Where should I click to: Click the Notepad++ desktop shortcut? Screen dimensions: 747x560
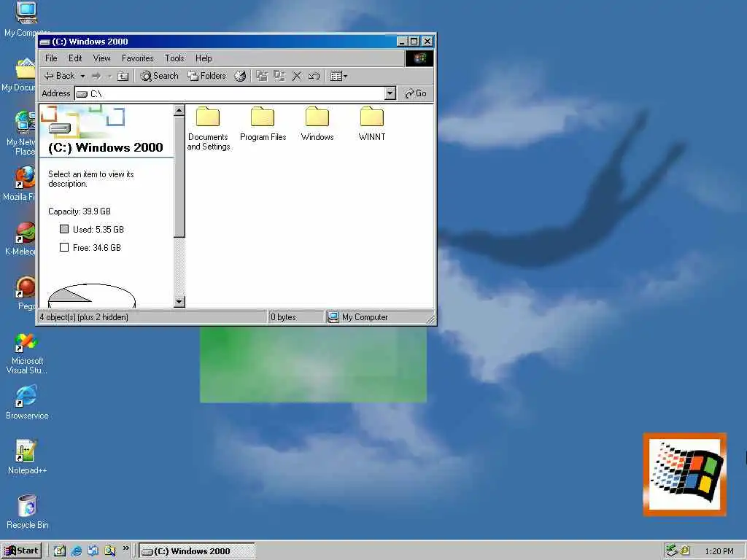pos(27,457)
